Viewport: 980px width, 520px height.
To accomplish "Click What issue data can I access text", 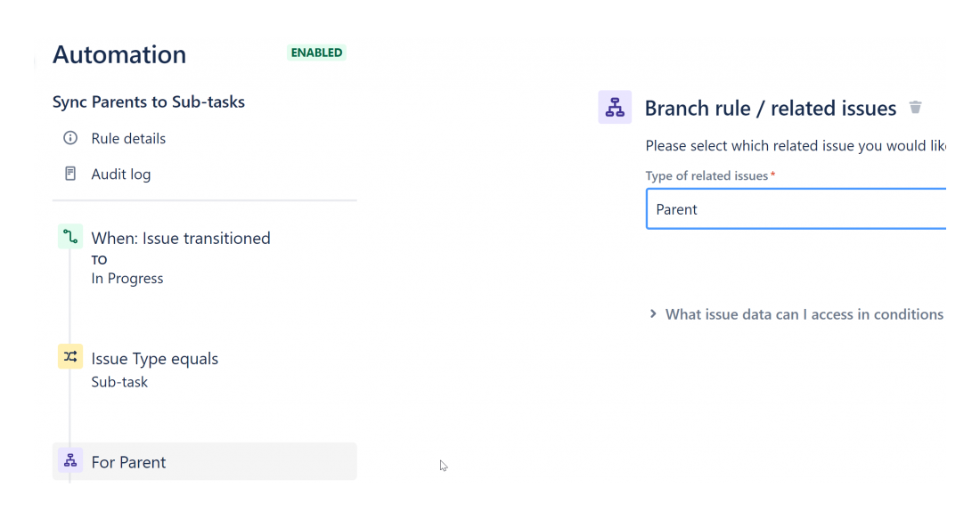I will point(804,314).
